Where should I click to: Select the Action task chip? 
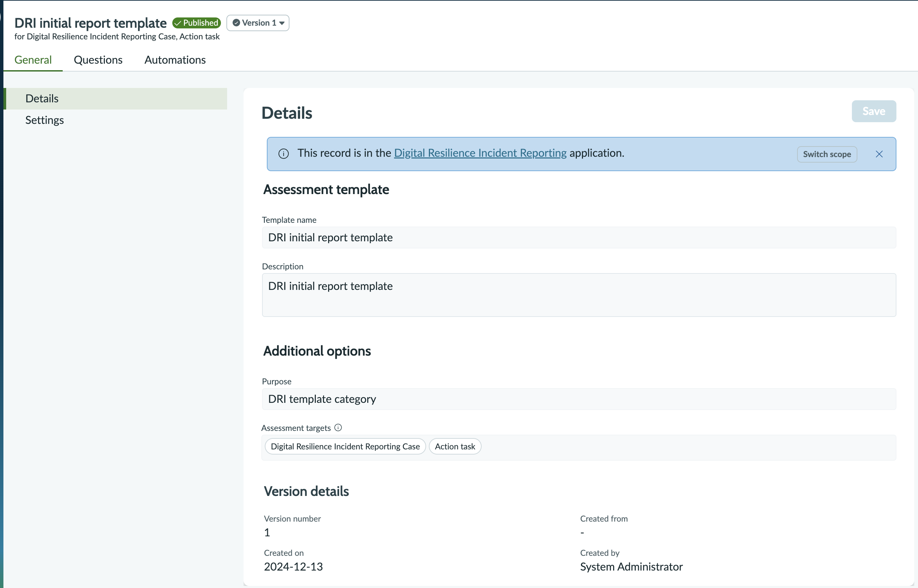(455, 446)
